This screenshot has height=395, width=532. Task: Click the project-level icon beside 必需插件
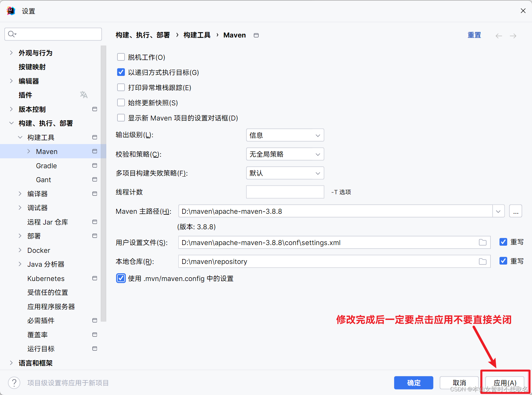(95, 320)
